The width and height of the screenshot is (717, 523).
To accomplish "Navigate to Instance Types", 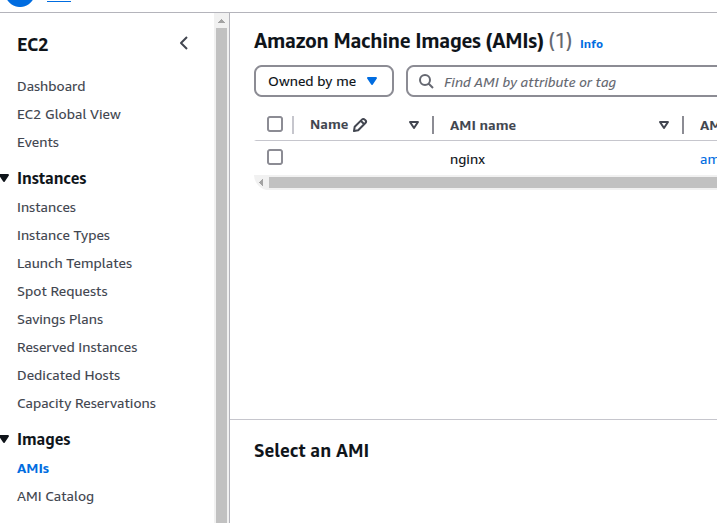I will pyautogui.click(x=64, y=235).
